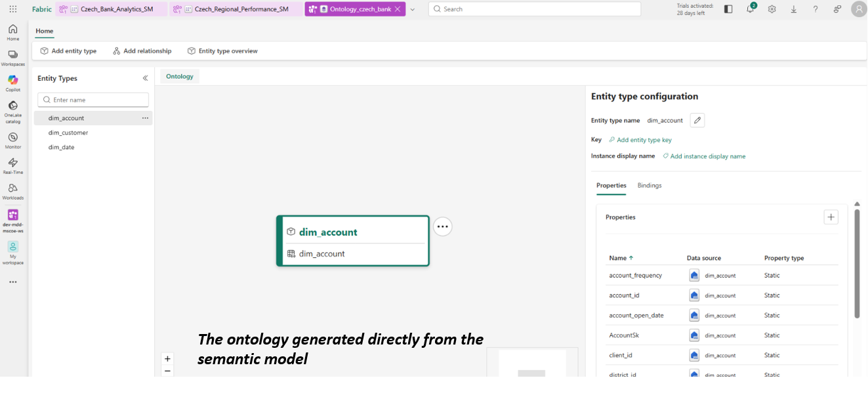The image size is (868, 399).
Task: Click plus icon to add a property
Action: (831, 217)
